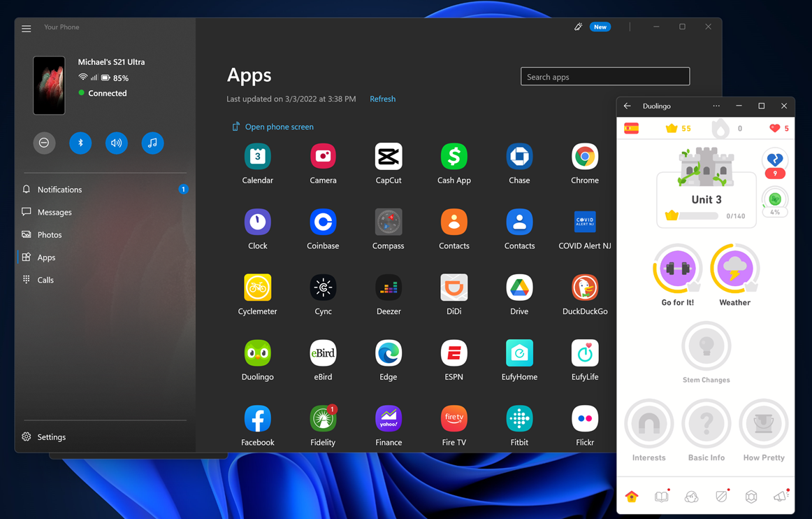The image size is (812, 519).
Task: Toggle Bluetooth on the connected phone
Action: tap(80, 143)
